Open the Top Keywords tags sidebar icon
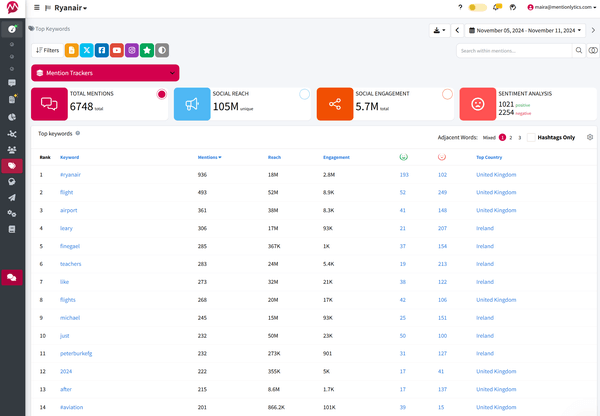600x416 pixels. point(12,166)
